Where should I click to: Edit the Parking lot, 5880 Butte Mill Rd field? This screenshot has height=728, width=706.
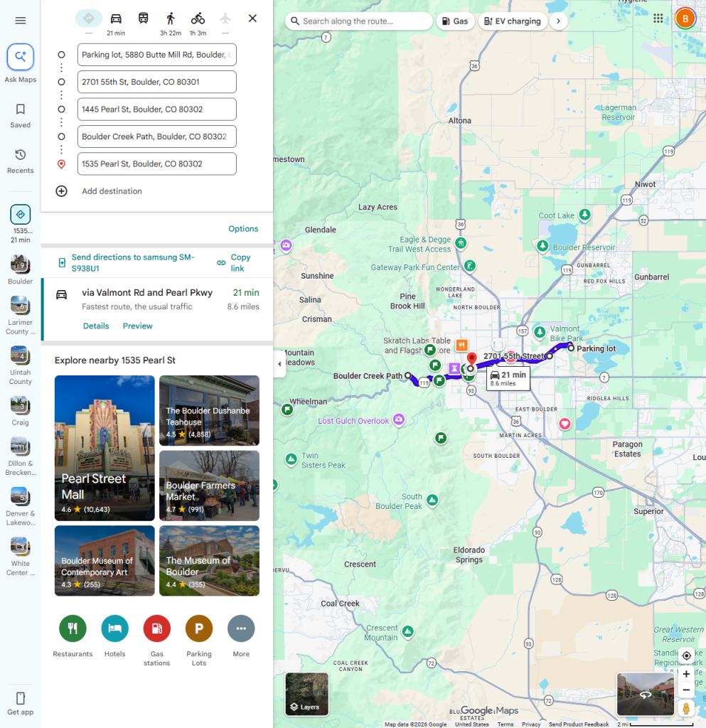point(157,55)
